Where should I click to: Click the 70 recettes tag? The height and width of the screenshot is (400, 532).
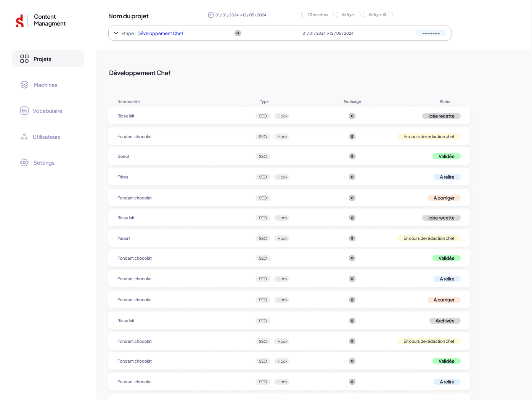[x=318, y=14]
